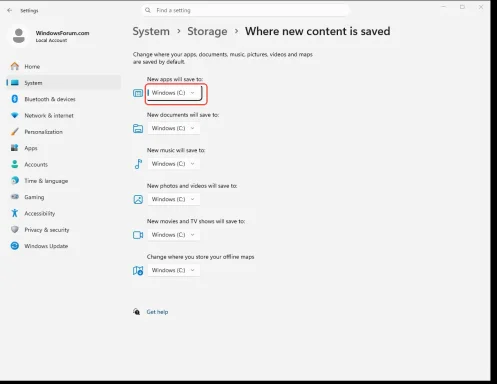Click the System breadcrumb link

[151, 31]
